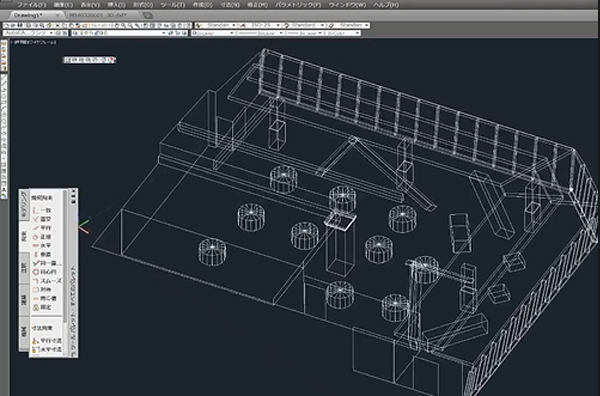This screenshot has width=600, height=396.
Task: Open the 表示(V) menu
Action: coord(90,5)
